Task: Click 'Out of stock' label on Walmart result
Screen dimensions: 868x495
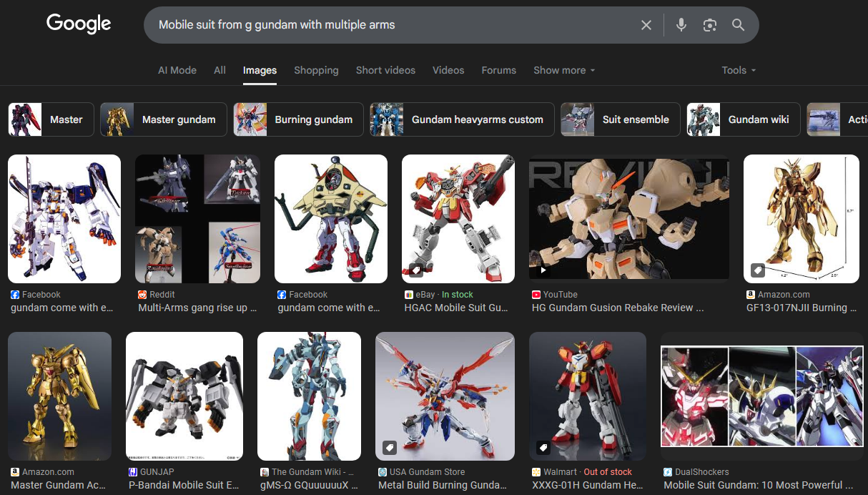Action: pyautogui.click(x=608, y=472)
